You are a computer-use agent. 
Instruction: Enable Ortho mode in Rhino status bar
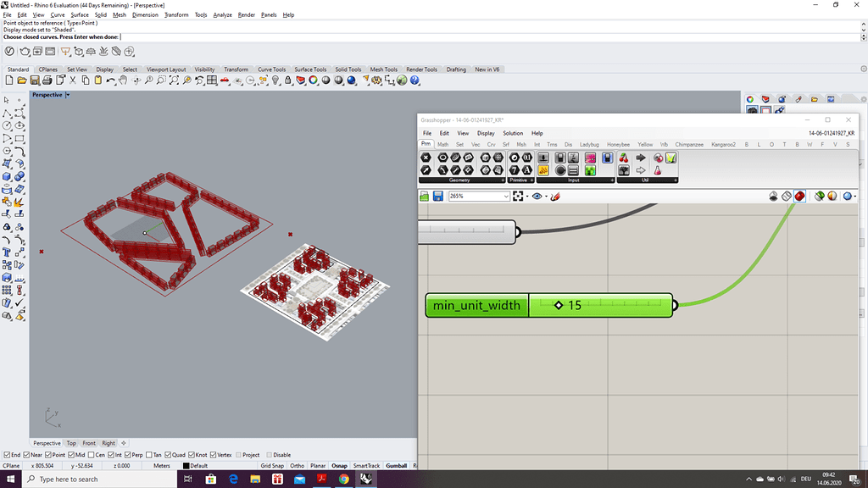point(298,465)
